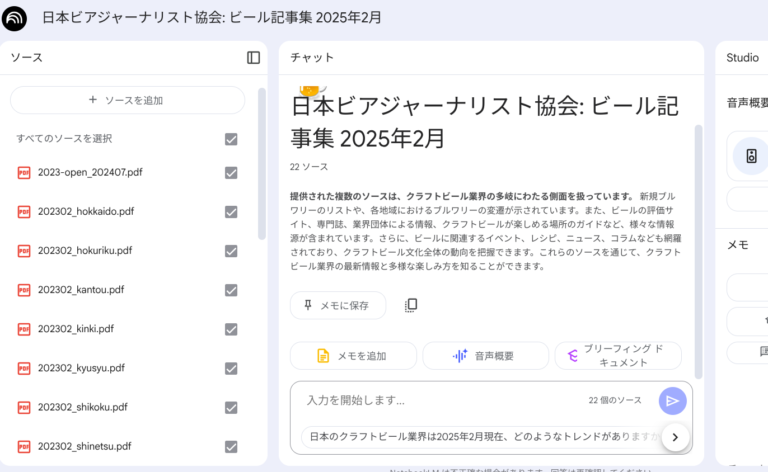
Task: Click the PDF icon next to 202302_shikoku.pdf
Action: point(24,408)
